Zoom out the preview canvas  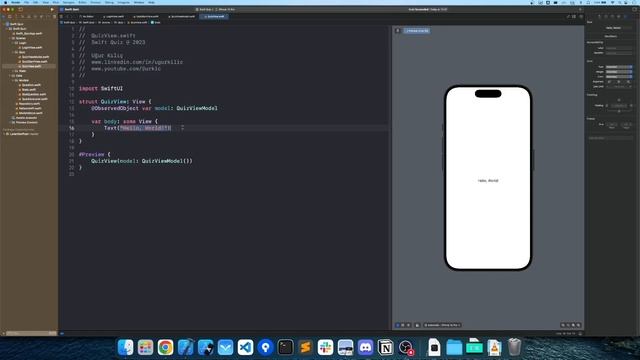coord(563,325)
